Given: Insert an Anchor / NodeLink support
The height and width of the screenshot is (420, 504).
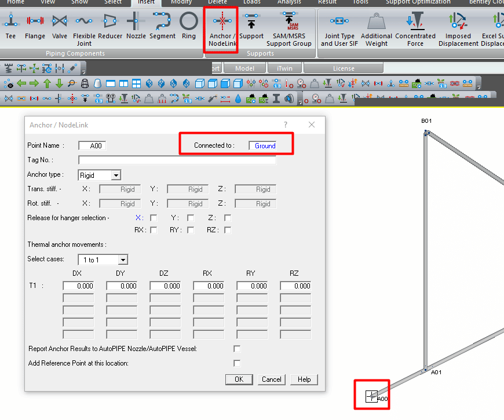Looking at the screenshot, I should tap(222, 30).
